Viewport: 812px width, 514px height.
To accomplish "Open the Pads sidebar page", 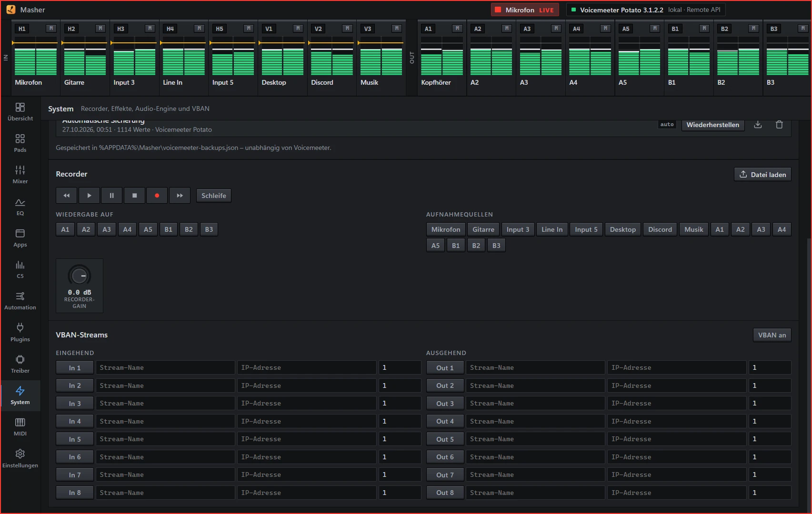I will [20, 143].
